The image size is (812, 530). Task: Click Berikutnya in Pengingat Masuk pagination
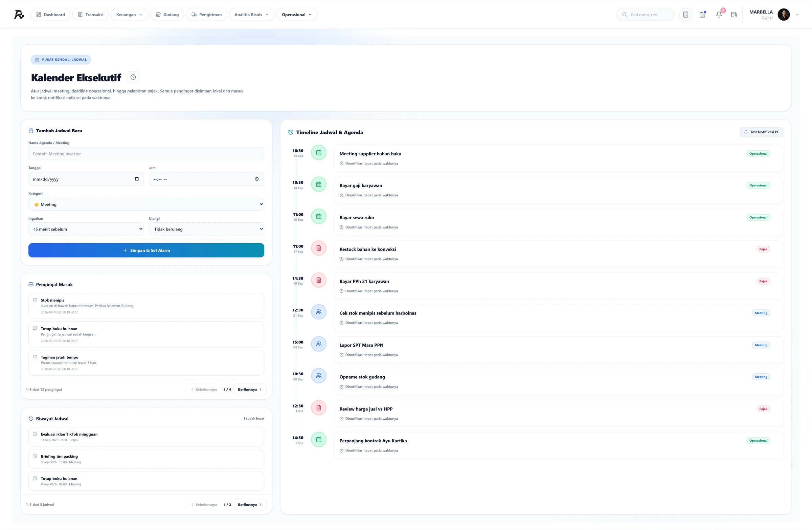click(250, 390)
